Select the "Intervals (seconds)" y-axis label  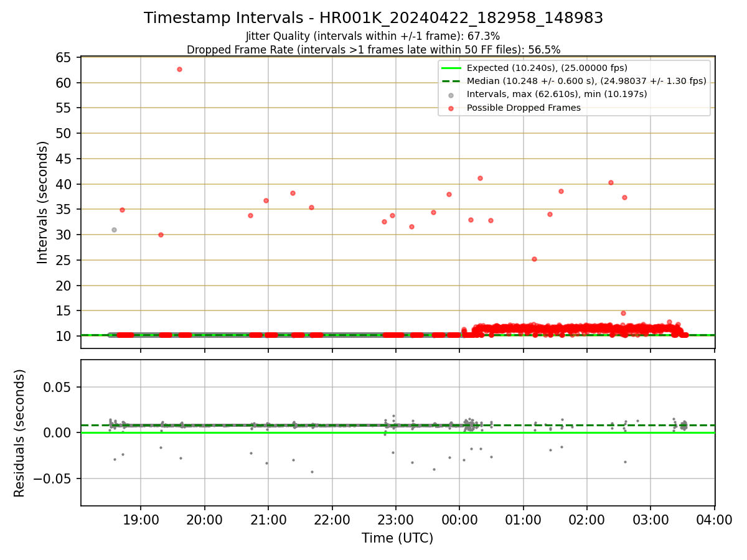42,202
